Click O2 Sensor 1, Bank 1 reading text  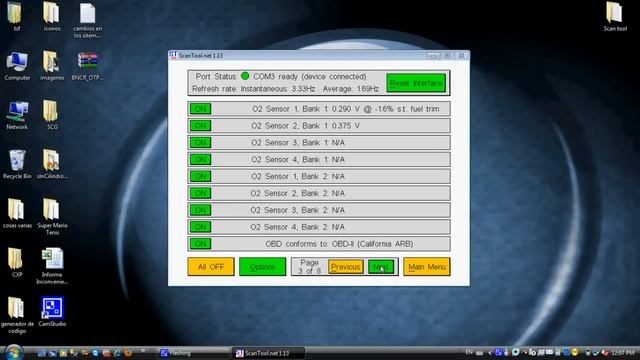click(x=346, y=109)
